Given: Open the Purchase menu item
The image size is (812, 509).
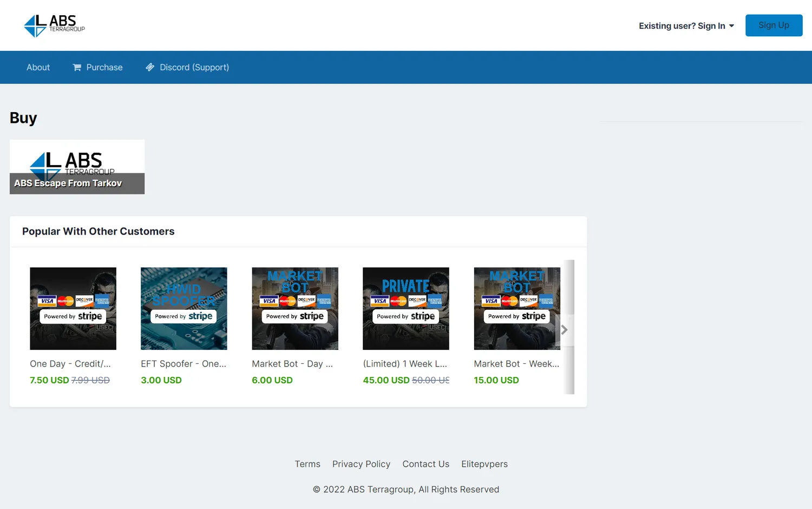Looking at the screenshot, I should pos(98,67).
